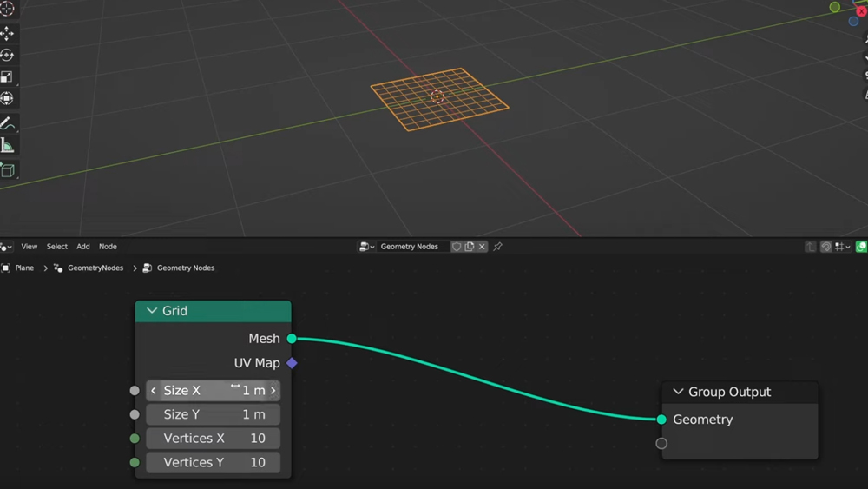This screenshot has width=868, height=489.
Task: Toggle the pin node tree icon
Action: click(x=498, y=247)
